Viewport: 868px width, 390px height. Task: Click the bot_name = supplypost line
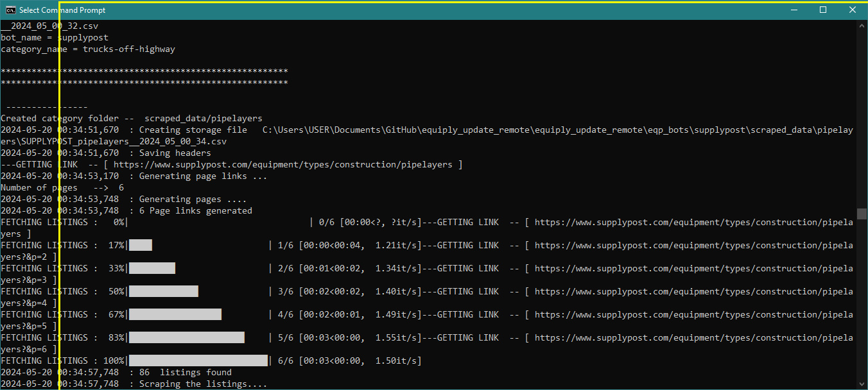pos(55,37)
